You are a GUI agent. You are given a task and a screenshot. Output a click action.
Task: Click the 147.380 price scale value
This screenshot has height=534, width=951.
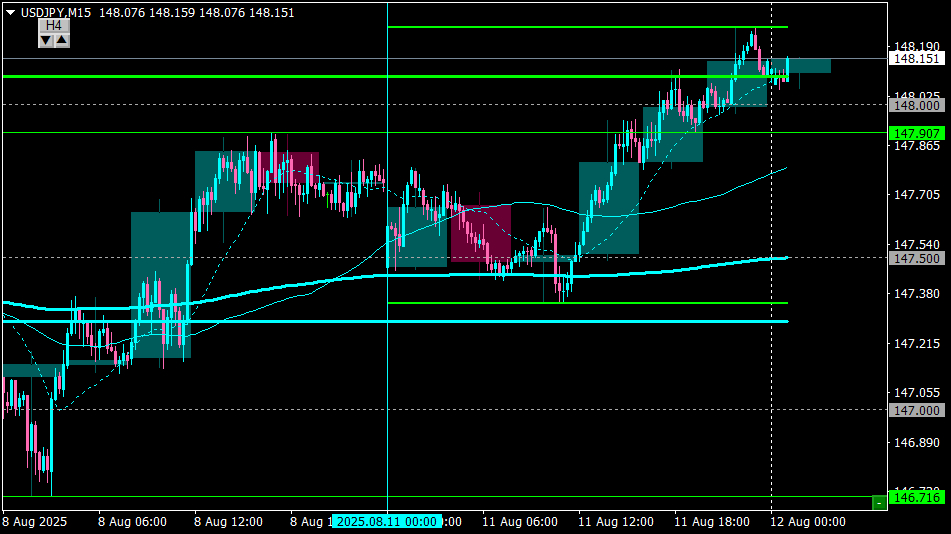click(916, 294)
